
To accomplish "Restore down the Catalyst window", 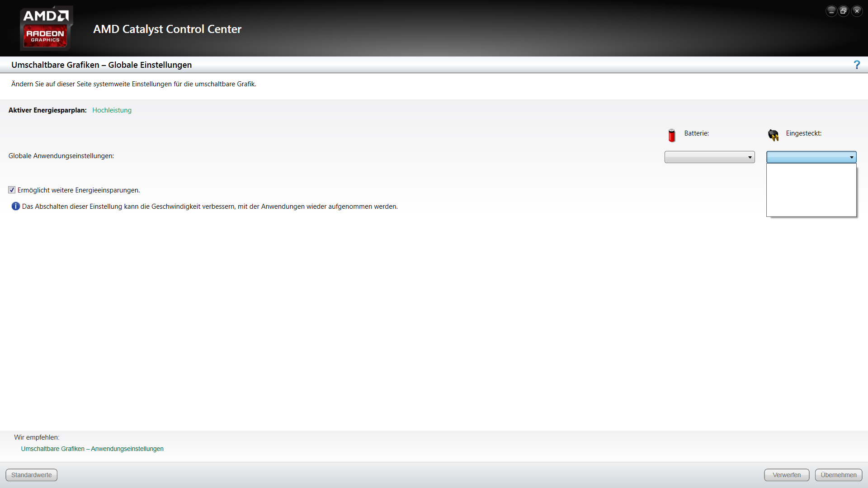I will [x=844, y=11].
